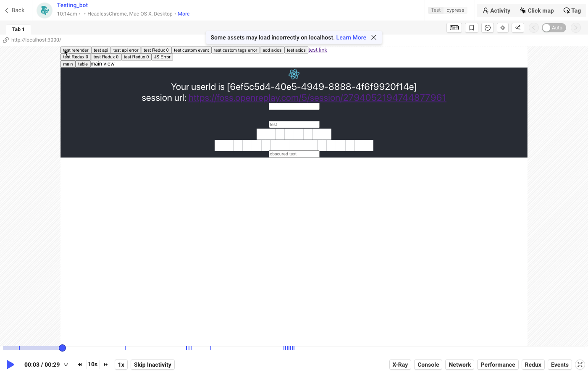Open the comment note icon
This screenshot has width=588, height=378.
(487, 28)
